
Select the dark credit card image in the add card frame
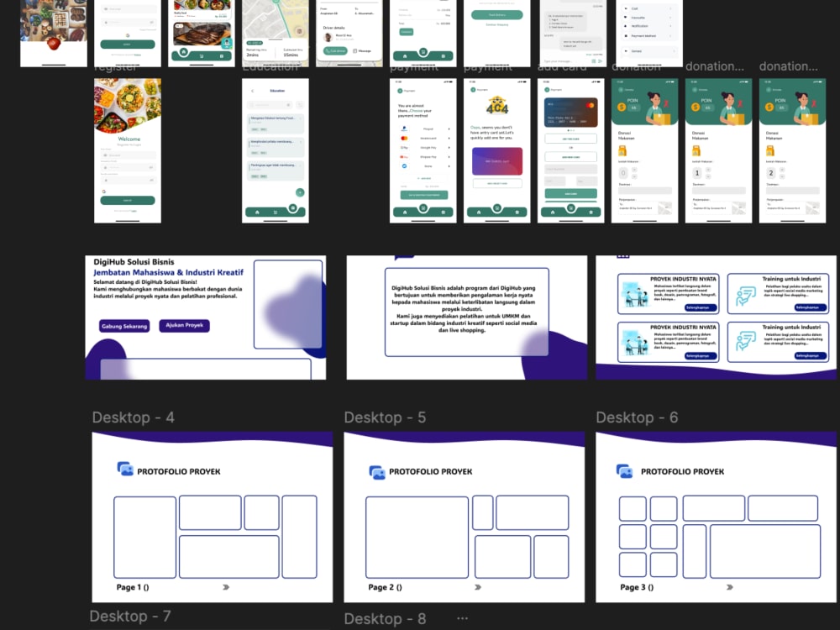point(570,112)
